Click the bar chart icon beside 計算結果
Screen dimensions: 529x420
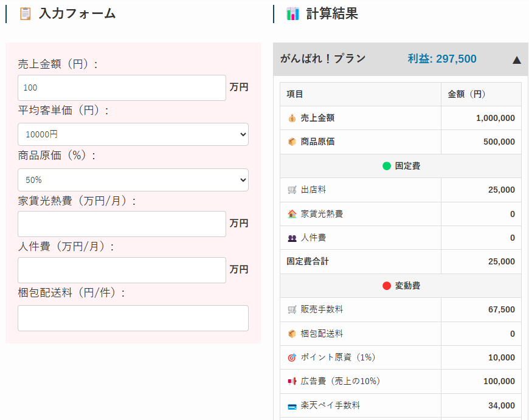point(292,13)
